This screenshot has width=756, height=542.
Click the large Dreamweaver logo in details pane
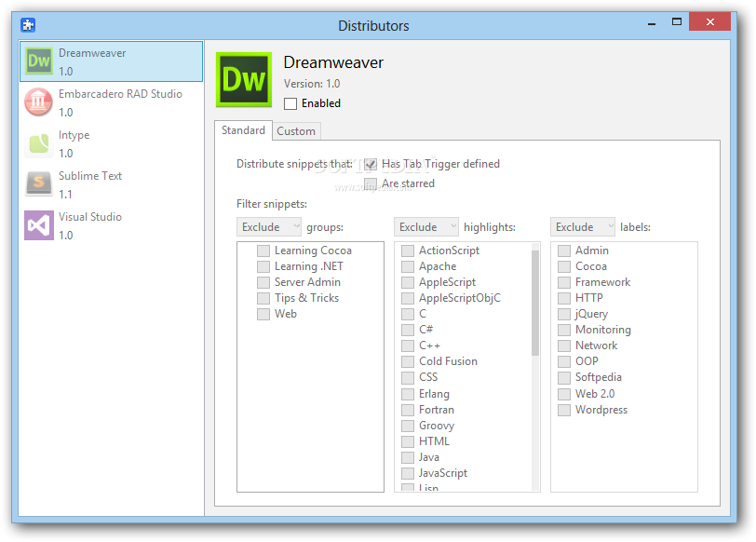point(244,79)
